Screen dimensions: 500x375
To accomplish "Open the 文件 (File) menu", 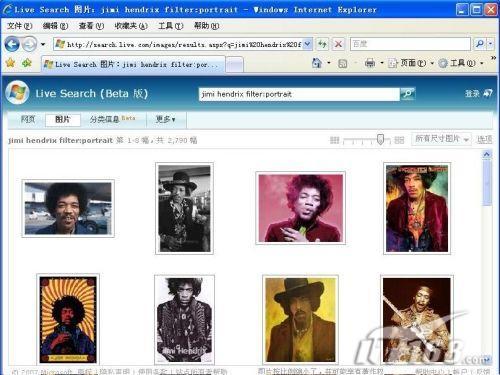I will coord(20,26).
